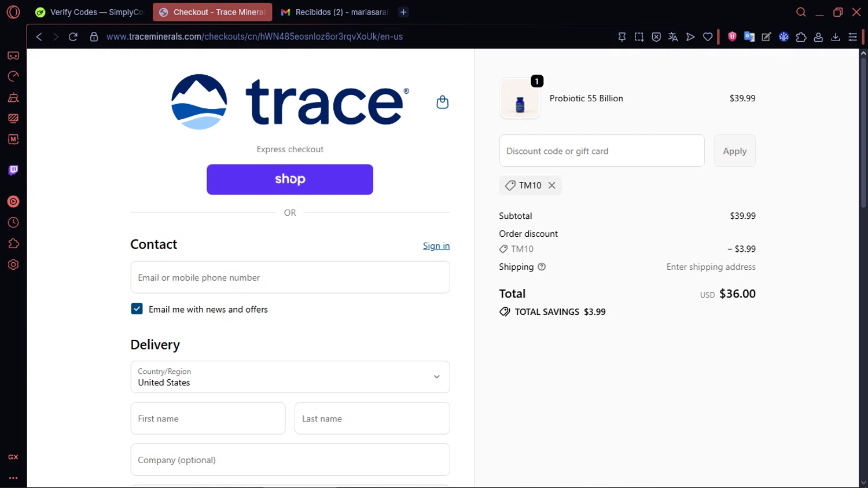Click the GX logo at sidebar bottom
Image resolution: width=868 pixels, height=488 pixels.
click(13, 457)
